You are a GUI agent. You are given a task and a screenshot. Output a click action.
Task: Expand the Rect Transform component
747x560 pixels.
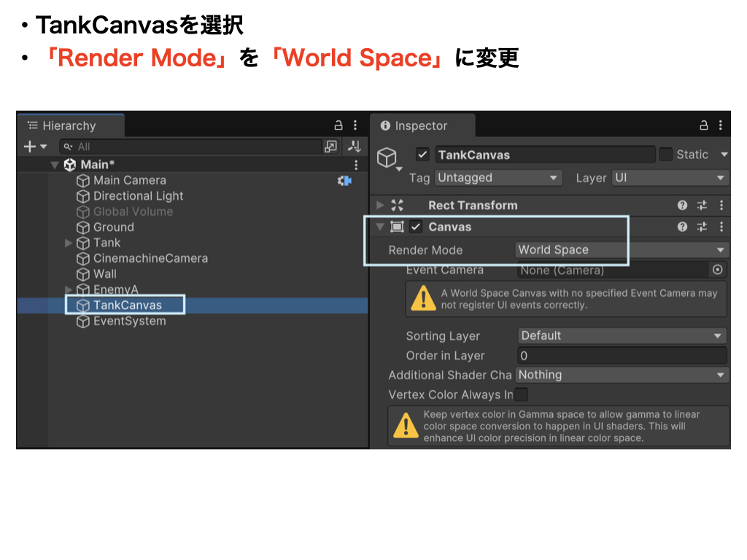point(380,206)
